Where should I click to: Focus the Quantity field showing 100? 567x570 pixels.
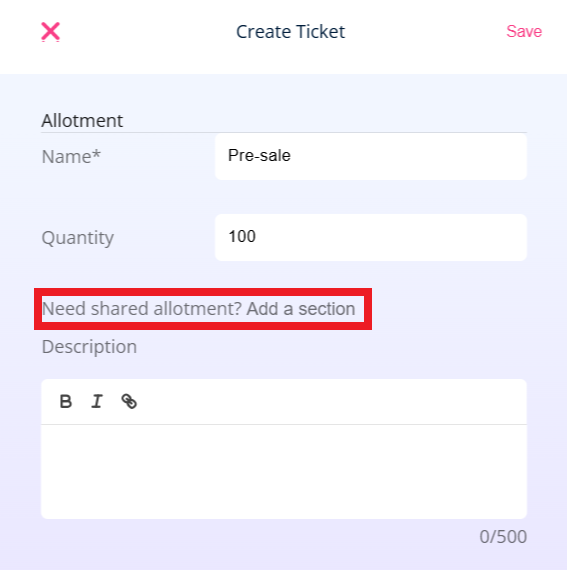point(371,237)
